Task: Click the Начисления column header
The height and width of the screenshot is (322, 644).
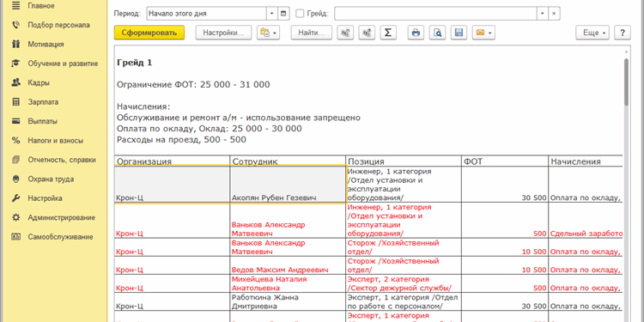Action: point(586,161)
